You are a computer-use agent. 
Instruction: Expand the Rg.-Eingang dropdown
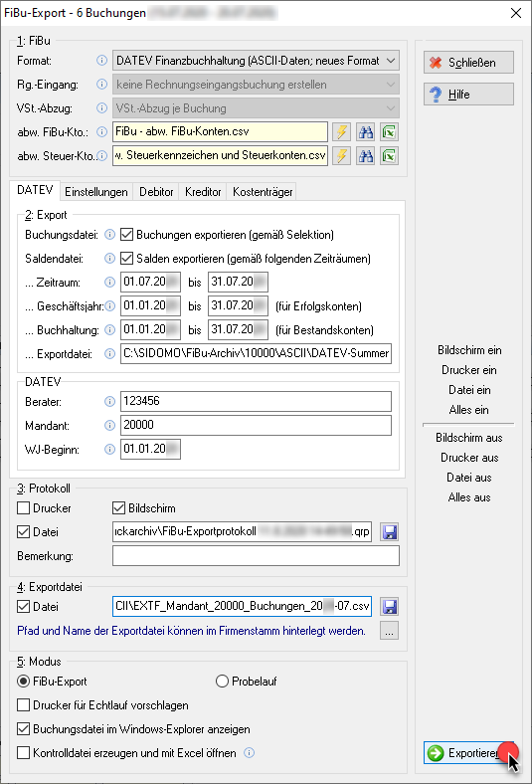(256, 85)
